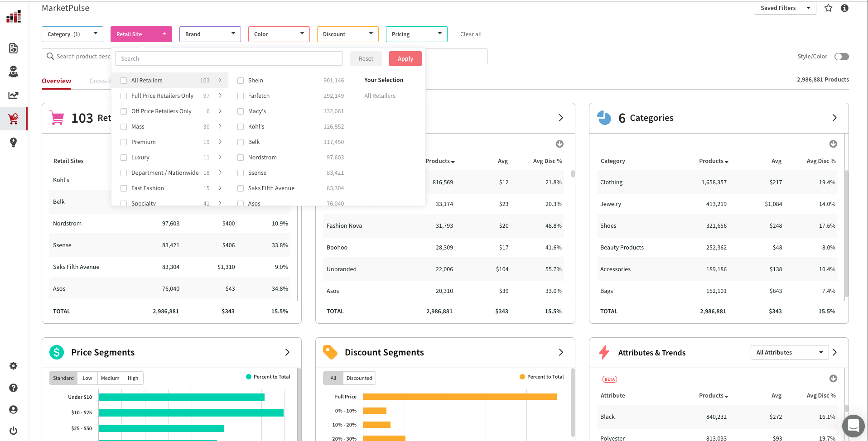Select Medium price segment tab
The width and height of the screenshot is (868, 441).
pyautogui.click(x=110, y=378)
